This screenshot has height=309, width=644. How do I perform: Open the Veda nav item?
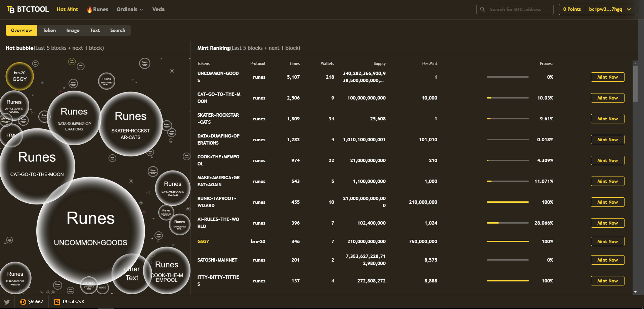tap(158, 9)
